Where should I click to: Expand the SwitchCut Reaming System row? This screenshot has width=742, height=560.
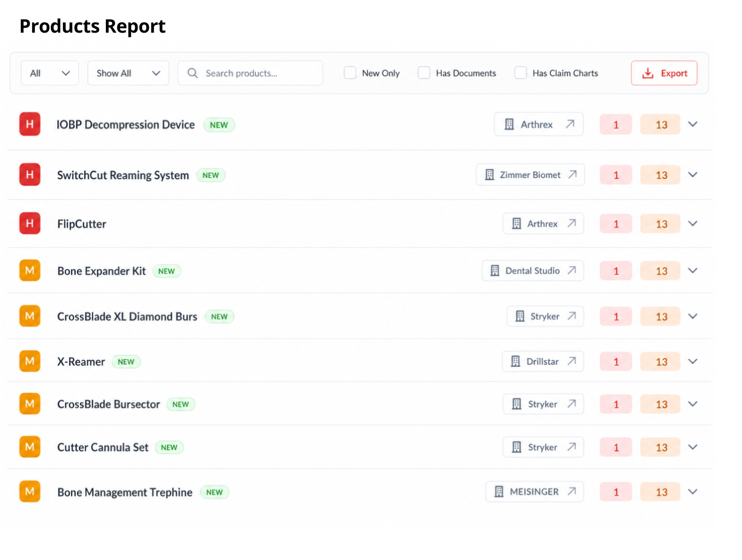pyautogui.click(x=693, y=174)
